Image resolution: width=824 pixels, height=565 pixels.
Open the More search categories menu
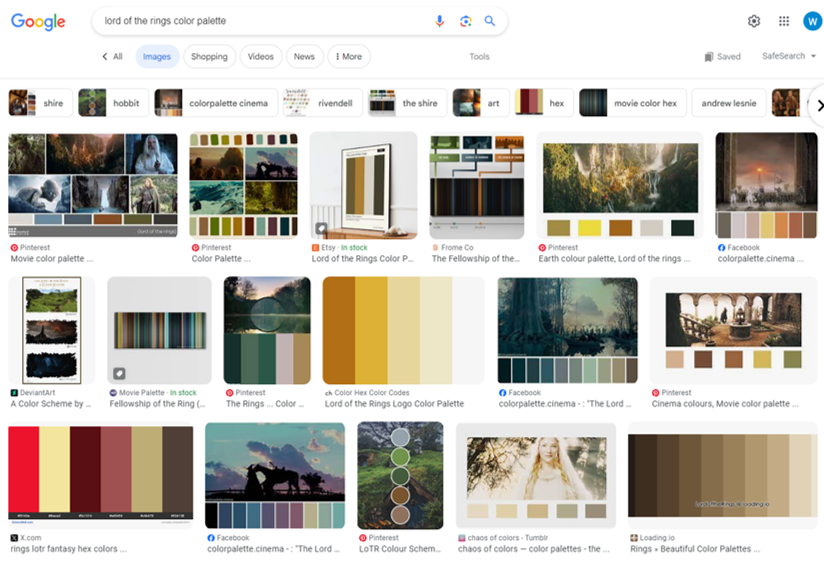pos(348,57)
